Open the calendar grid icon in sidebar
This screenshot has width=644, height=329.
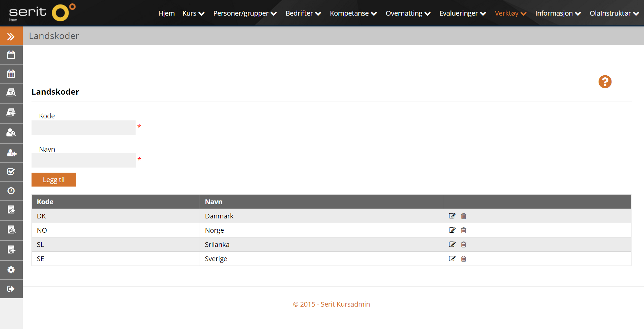(11, 74)
